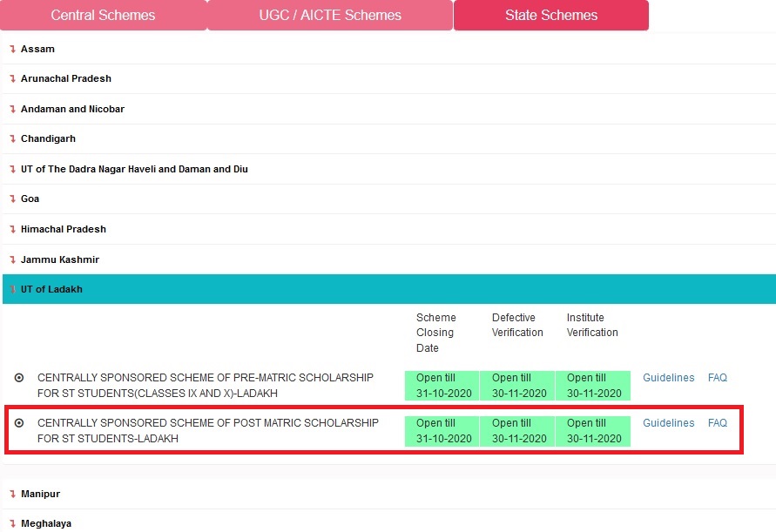
Task: Click the arrow icon beside Jammu Kashmir
Action: [x=12, y=260]
